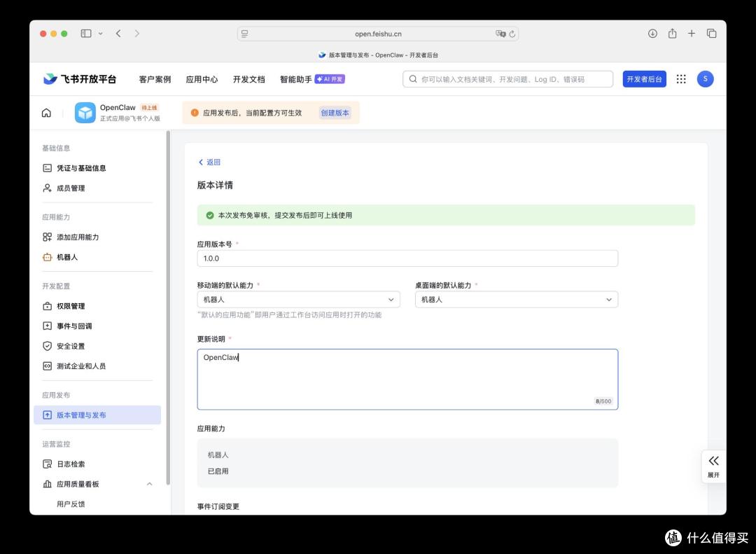Viewport: 756px width, 554px height.
Task: Click the 更新说明 text area
Action: coord(407,380)
